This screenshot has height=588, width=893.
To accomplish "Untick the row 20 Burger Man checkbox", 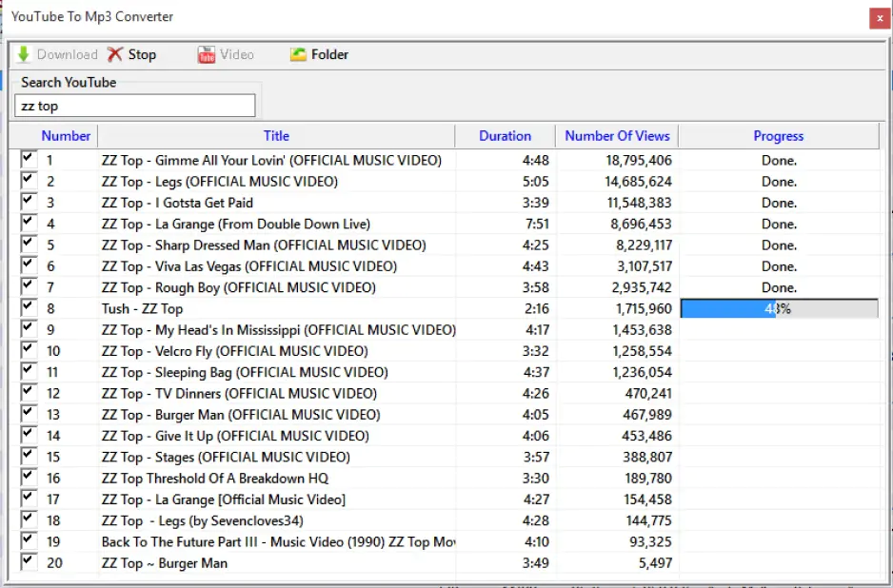I will 28,561.
